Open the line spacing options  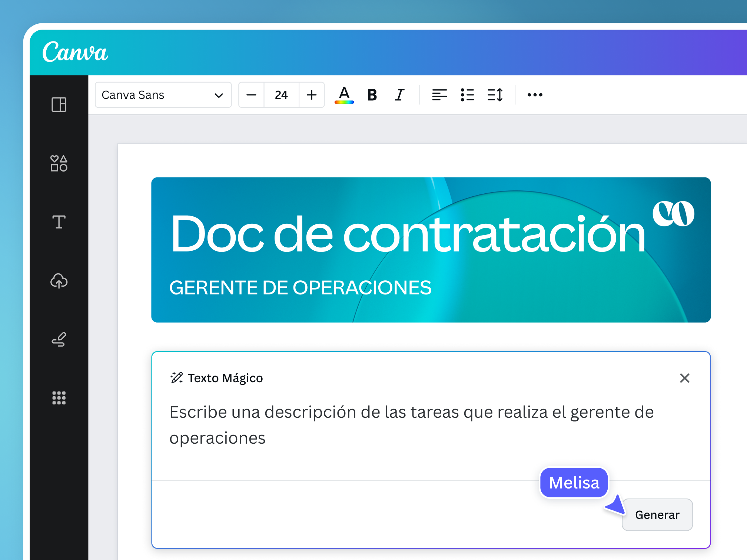coord(495,95)
